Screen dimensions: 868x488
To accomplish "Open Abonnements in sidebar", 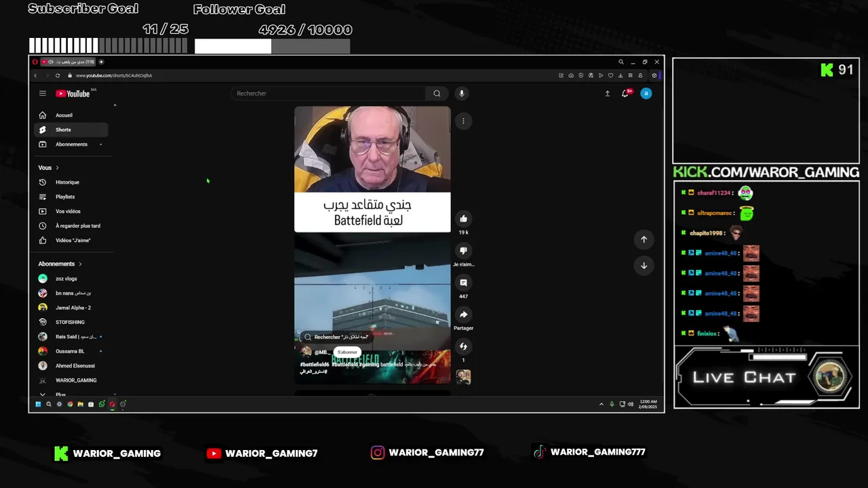I will 71,144.
